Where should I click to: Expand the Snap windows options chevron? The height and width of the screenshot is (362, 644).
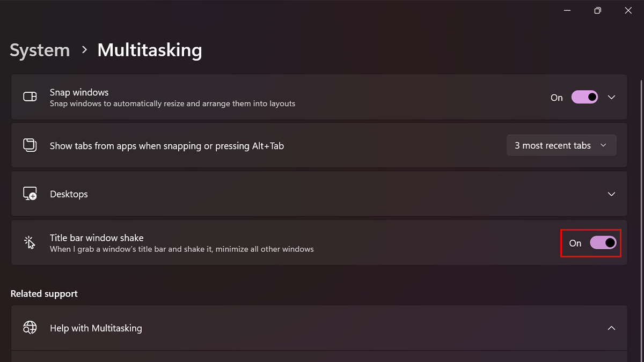coord(611,97)
